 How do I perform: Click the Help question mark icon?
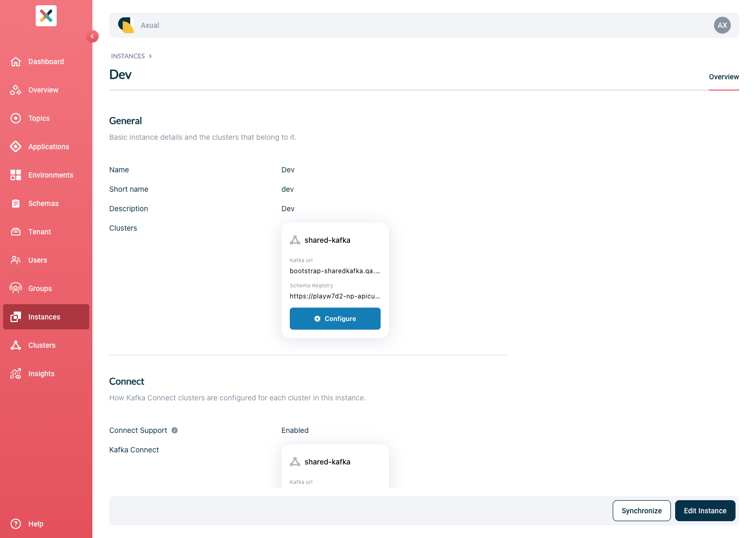[x=16, y=524]
